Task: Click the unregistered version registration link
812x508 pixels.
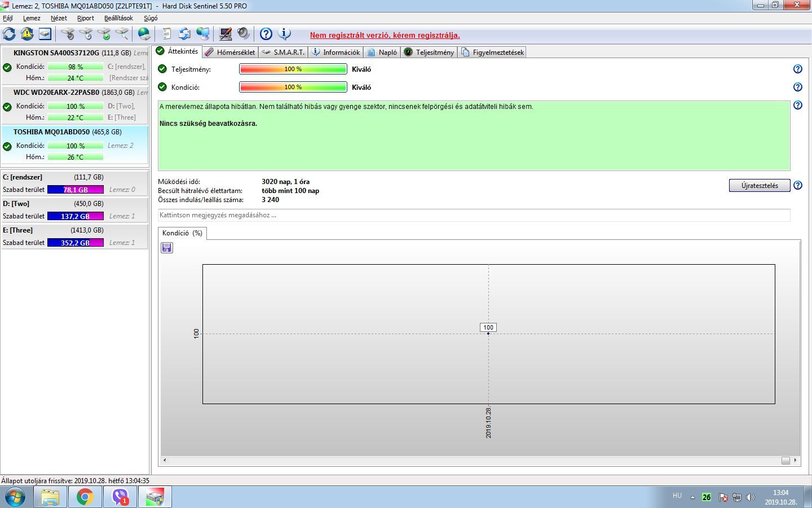Action: pos(385,35)
